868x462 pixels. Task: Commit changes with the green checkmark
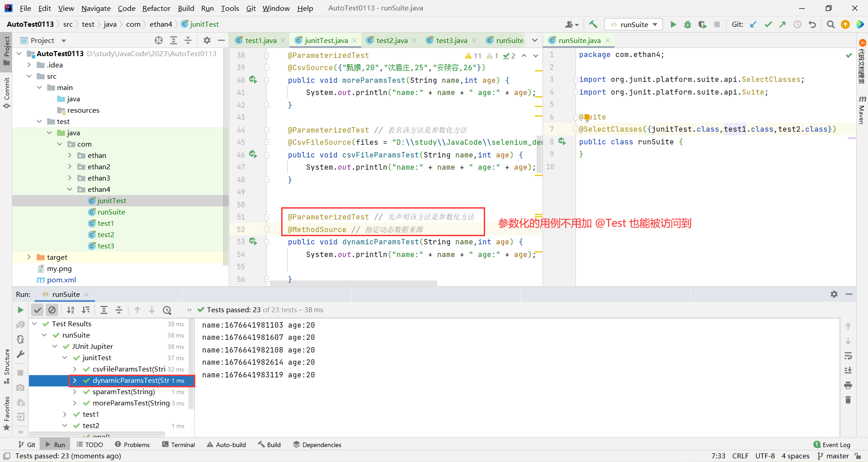768,24
